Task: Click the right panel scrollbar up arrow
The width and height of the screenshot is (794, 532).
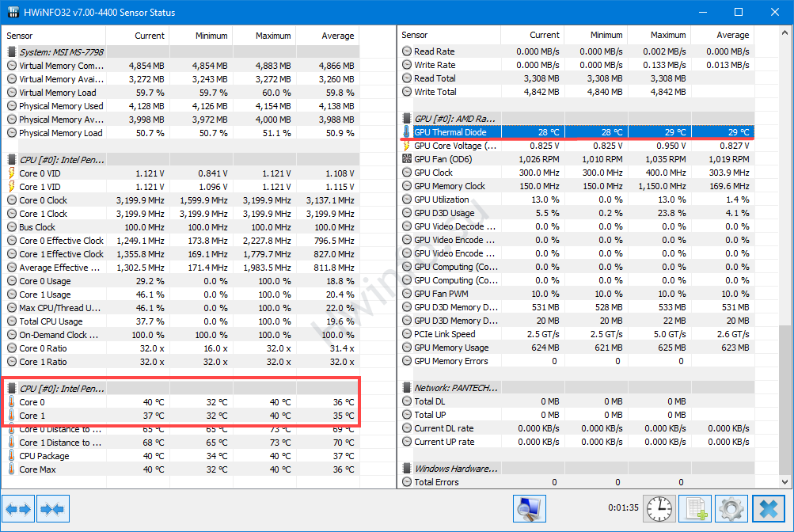Action: 785,33
